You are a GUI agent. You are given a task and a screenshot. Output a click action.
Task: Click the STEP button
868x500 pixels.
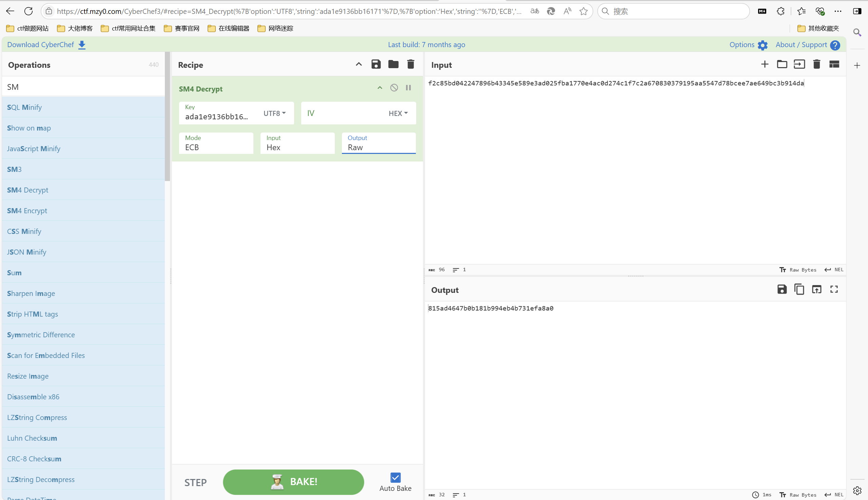tap(195, 482)
